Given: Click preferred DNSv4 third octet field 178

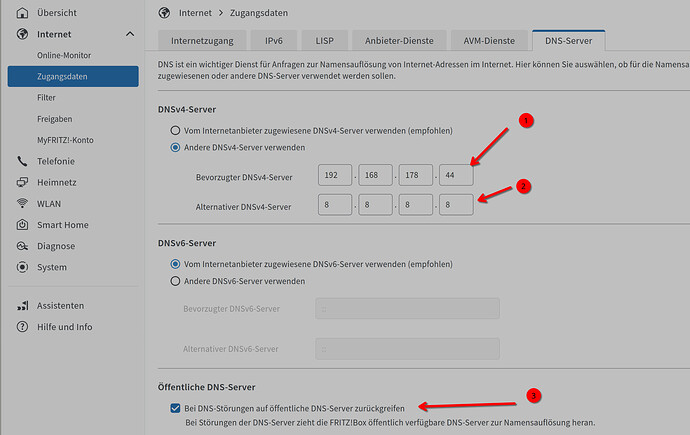Looking at the screenshot, I should coord(416,175).
